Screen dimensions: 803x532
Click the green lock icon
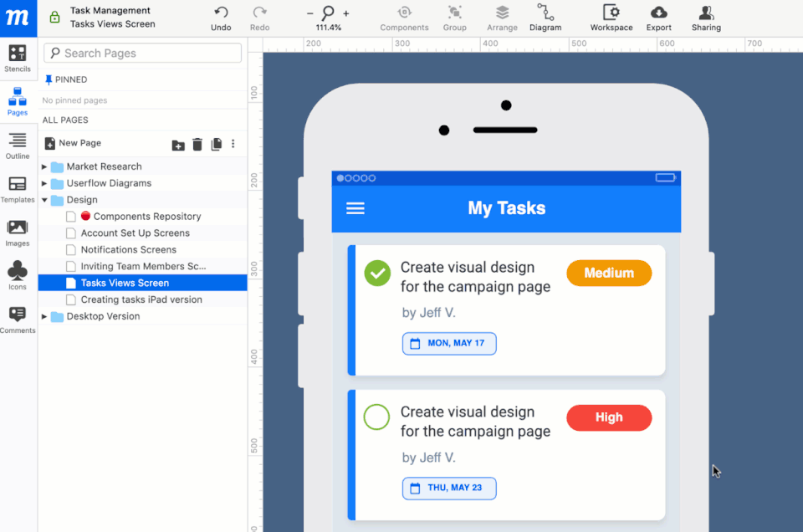pyautogui.click(x=55, y=18)
